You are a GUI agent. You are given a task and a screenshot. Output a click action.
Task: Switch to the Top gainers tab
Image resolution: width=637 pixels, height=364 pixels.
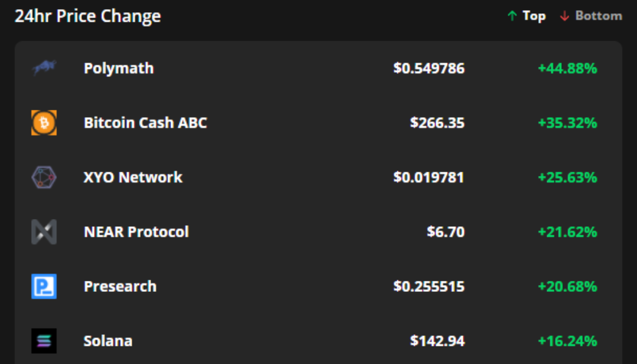point(534,16)
